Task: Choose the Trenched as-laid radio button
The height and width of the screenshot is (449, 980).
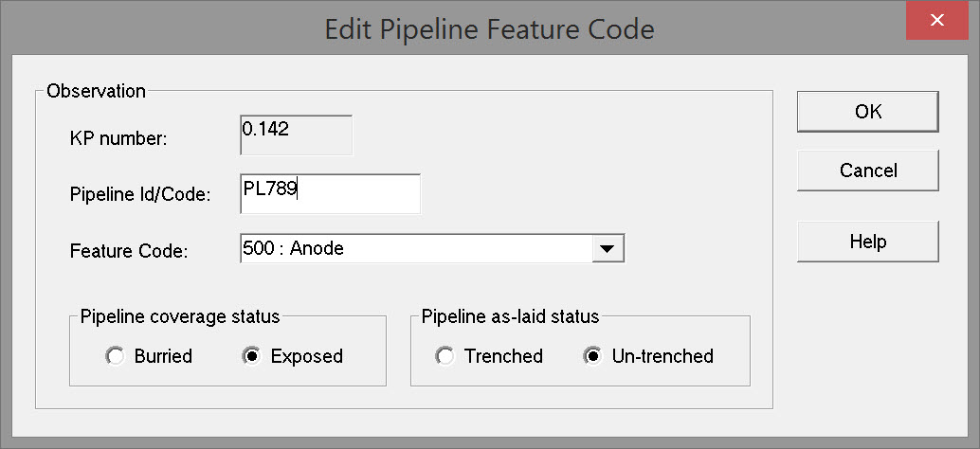Action: (x=445, y=357)
